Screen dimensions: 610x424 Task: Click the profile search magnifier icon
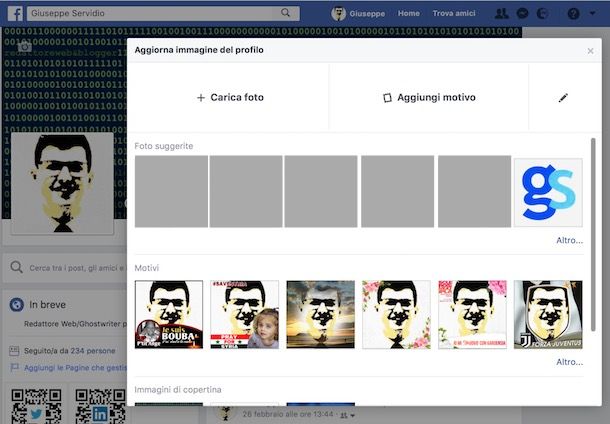16,267
